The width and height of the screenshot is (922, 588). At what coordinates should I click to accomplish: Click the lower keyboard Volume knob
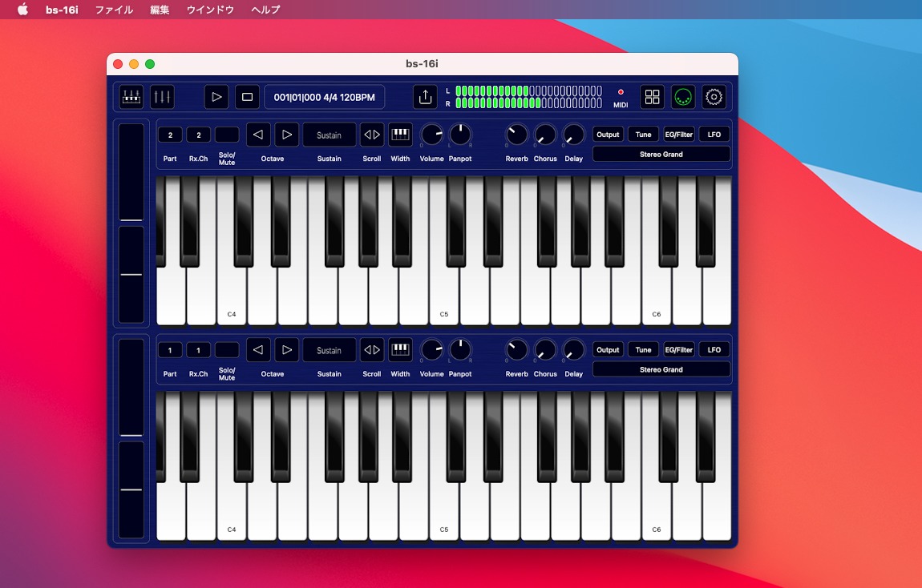[431, 351]
